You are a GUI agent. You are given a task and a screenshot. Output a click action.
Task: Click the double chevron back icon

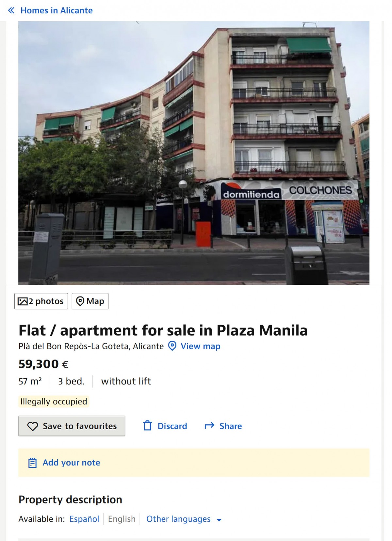coord(11,10)
